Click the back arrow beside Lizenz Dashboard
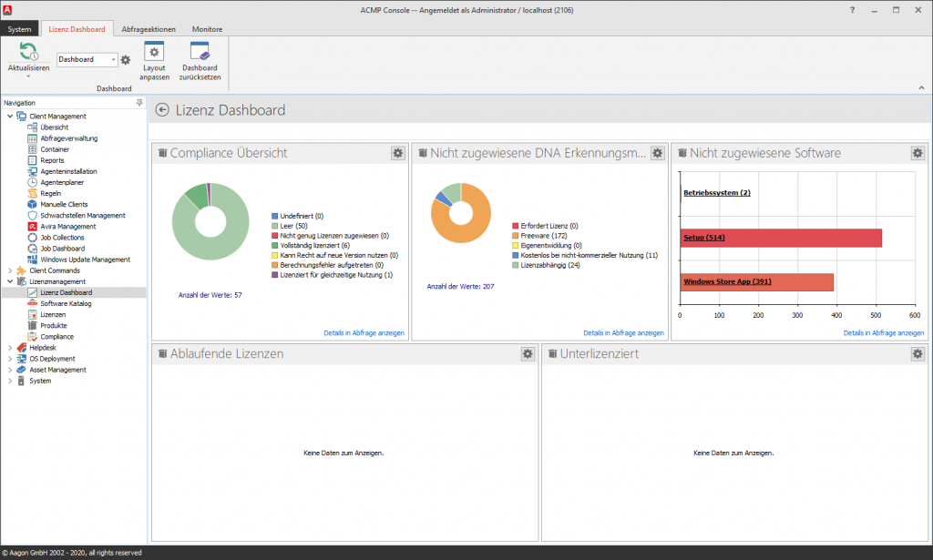933x560 pixels. click(162, 110)
